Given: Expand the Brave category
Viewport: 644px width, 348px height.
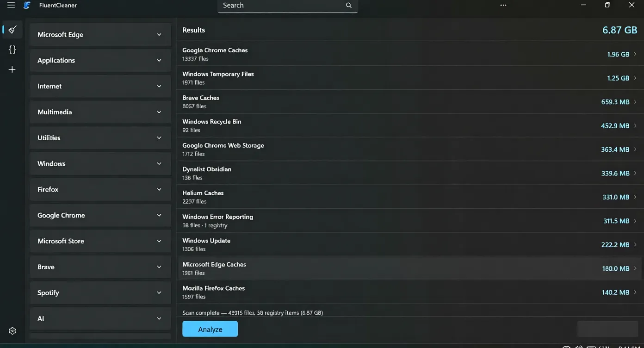Looking at the screenshot, I should (100, 267).
